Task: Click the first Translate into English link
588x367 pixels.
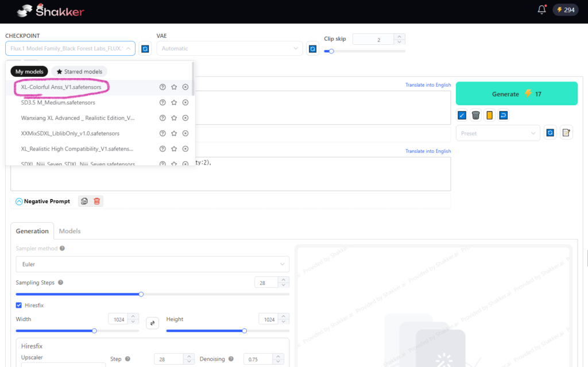Action: click(x=428, y=85)
